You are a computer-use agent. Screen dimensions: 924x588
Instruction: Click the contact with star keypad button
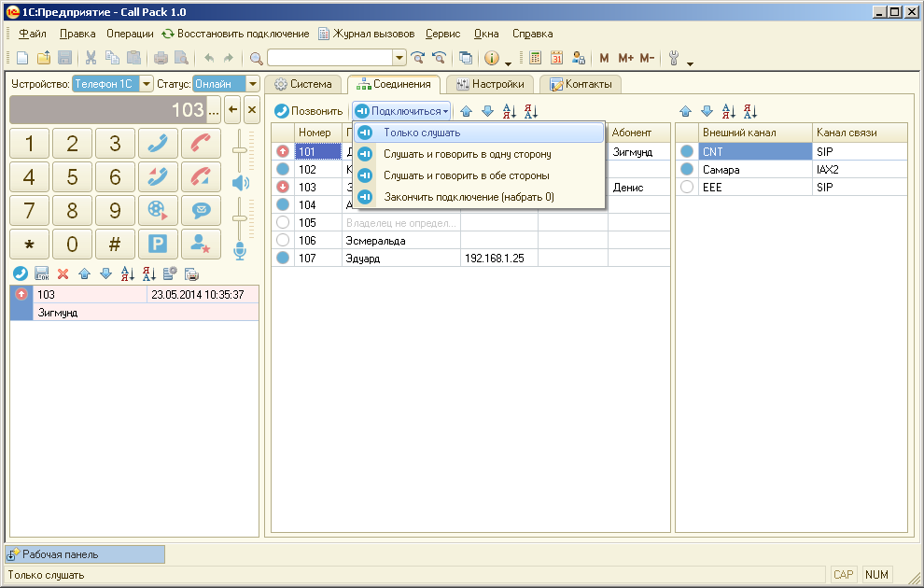click(x=201, y=244)
